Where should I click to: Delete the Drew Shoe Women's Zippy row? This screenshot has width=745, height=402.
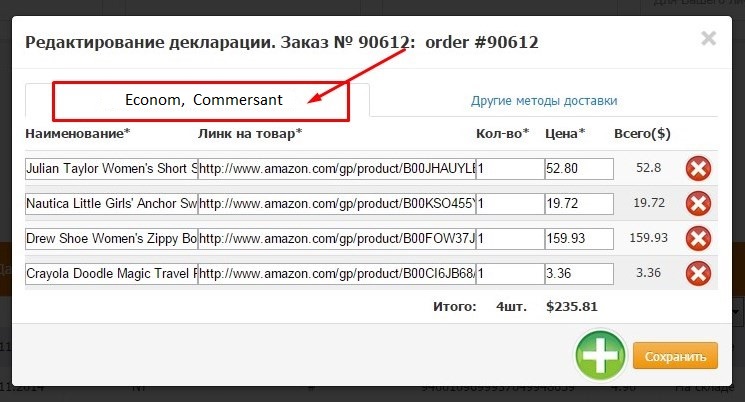point(698,238)
